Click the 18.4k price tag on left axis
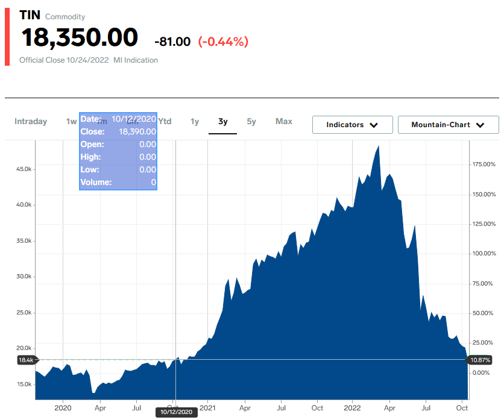This screenshot has height=420, width=504. [x=27, y=360]
